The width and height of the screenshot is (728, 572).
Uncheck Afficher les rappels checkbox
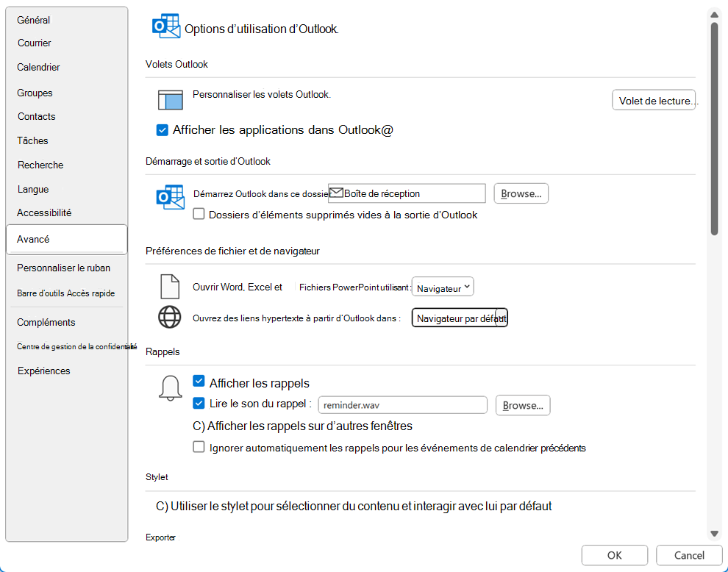(199, 381)
